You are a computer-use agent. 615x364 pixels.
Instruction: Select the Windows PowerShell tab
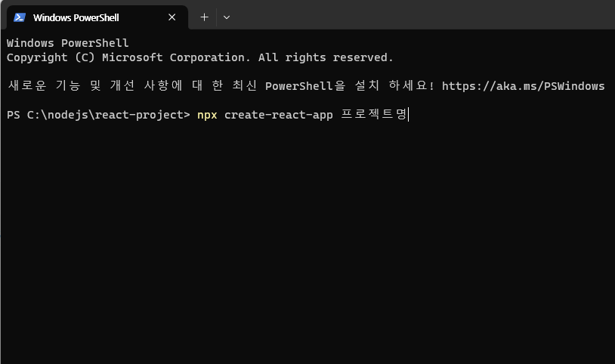pyautogui.click(x=97, y=17)
